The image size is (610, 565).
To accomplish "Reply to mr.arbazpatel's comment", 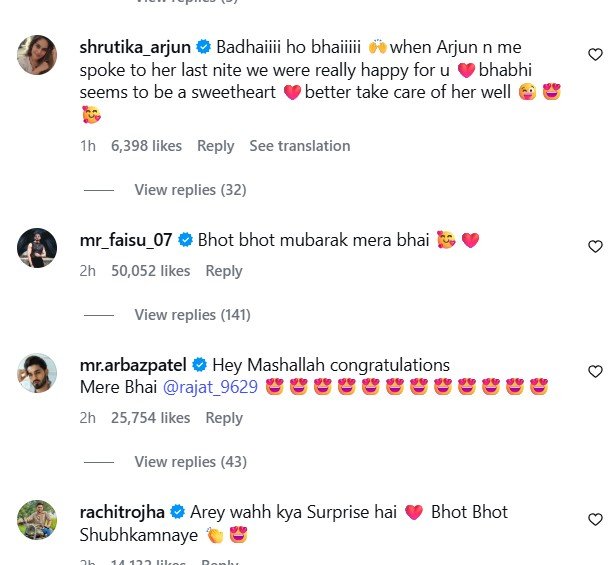I will pos(224,418).
